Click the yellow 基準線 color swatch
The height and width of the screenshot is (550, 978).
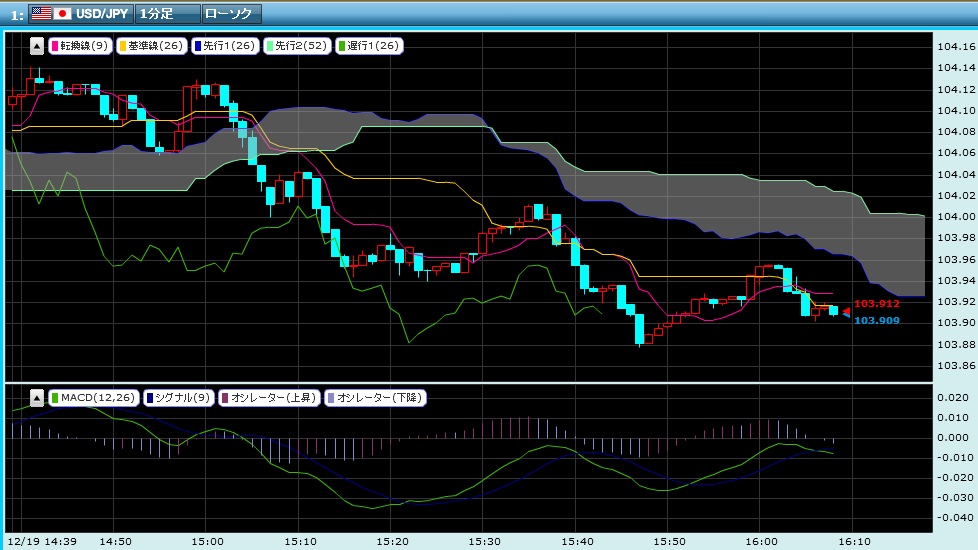tap(123, 46)
